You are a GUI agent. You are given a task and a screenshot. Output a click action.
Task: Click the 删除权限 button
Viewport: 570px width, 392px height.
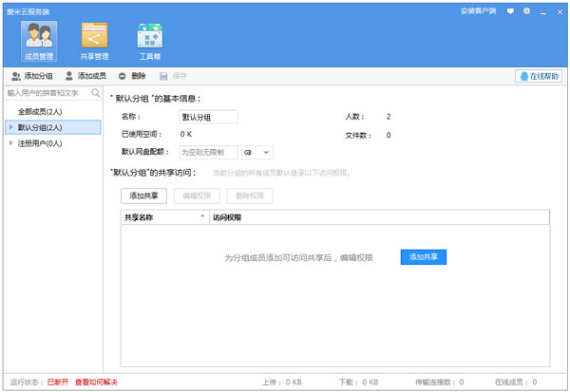point(250,196)
